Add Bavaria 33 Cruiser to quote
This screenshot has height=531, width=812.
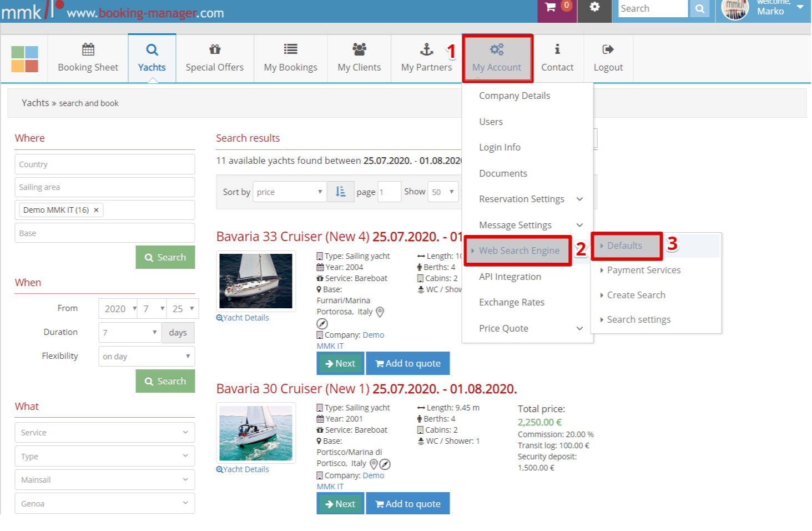pyautogui.click(x=408, y=363)
